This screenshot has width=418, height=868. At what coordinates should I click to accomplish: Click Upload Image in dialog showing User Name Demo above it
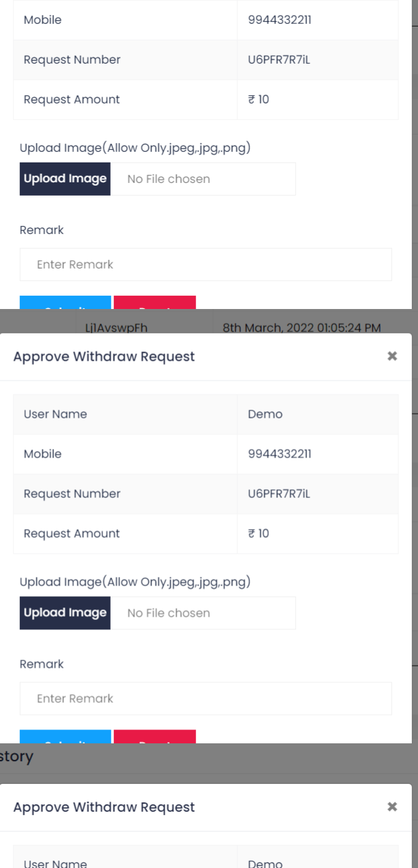[x=65, y=613]
